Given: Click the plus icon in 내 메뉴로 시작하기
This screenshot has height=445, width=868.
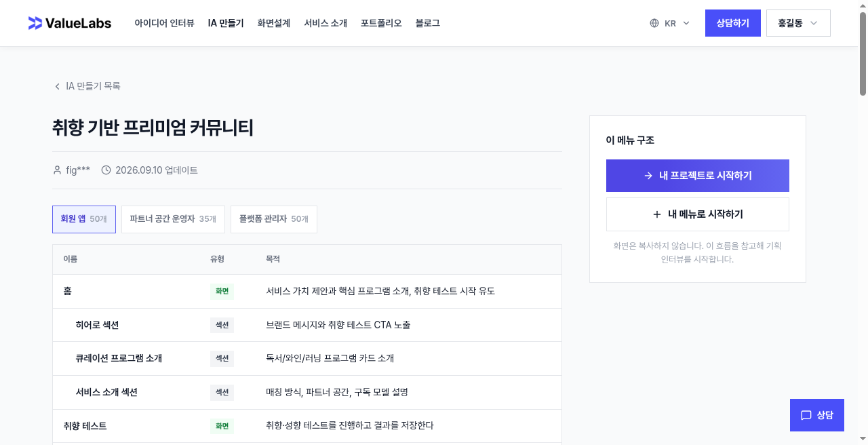Looking at the screenshot, I should [656, 214].
